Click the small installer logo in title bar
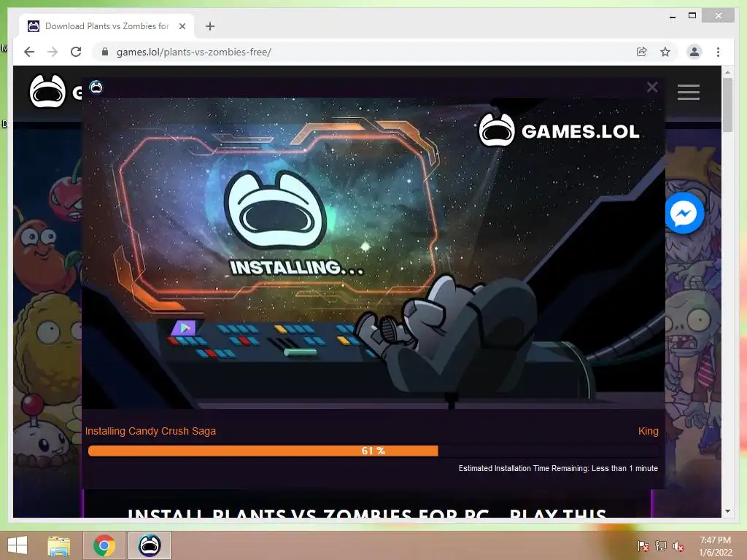This screenshot has height=560, width=747. [x=96, y=87]
